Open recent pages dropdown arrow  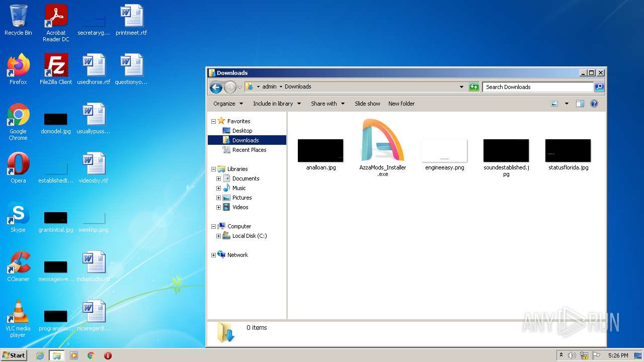(x=240, y=87)
